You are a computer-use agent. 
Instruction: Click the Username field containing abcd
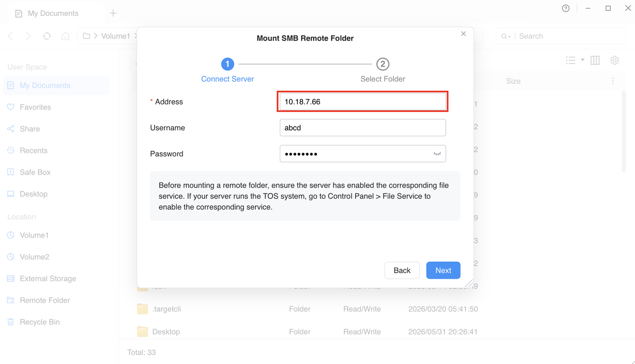pyautogui.click(x=363, y=127)
